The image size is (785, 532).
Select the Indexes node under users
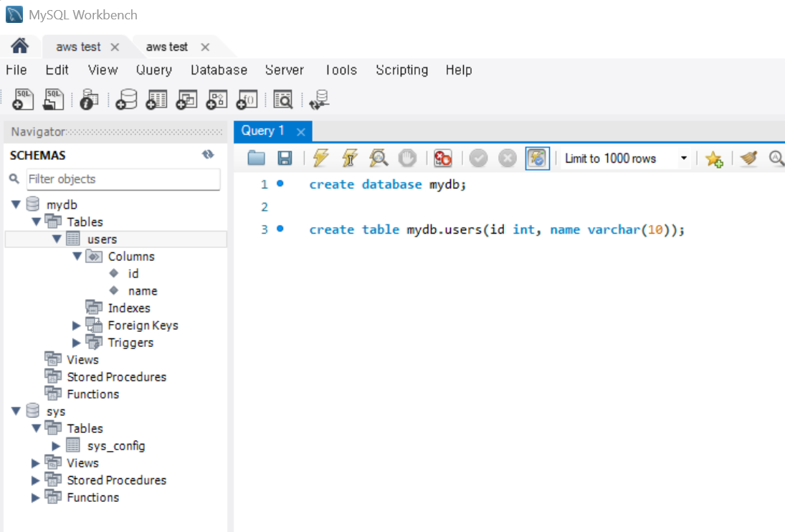128,308
